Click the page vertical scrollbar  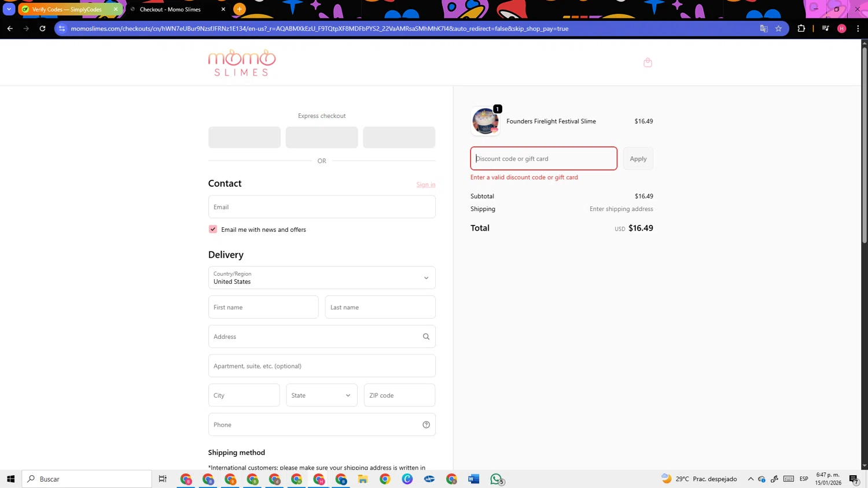pos(865,145)
